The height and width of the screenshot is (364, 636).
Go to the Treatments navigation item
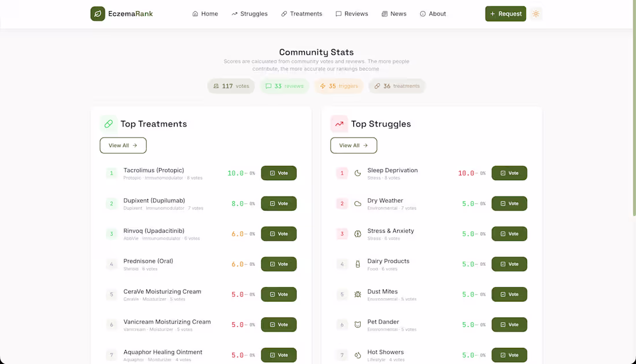[x=301, y=14]
